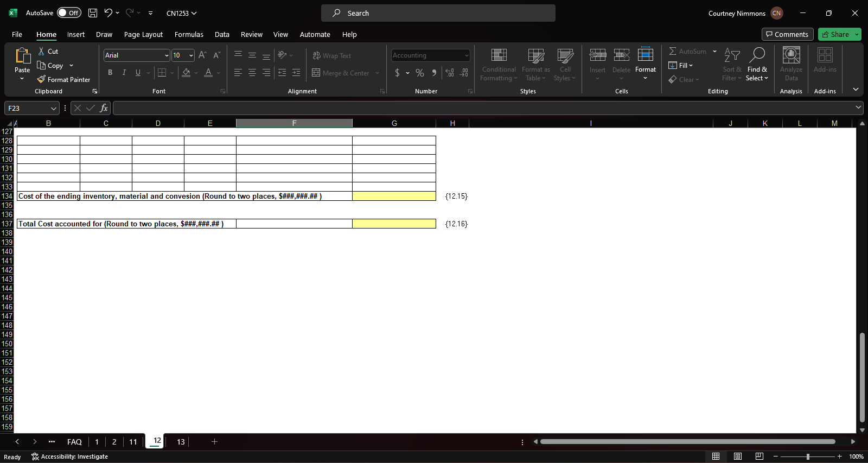Open the File menu

[17, 34]
